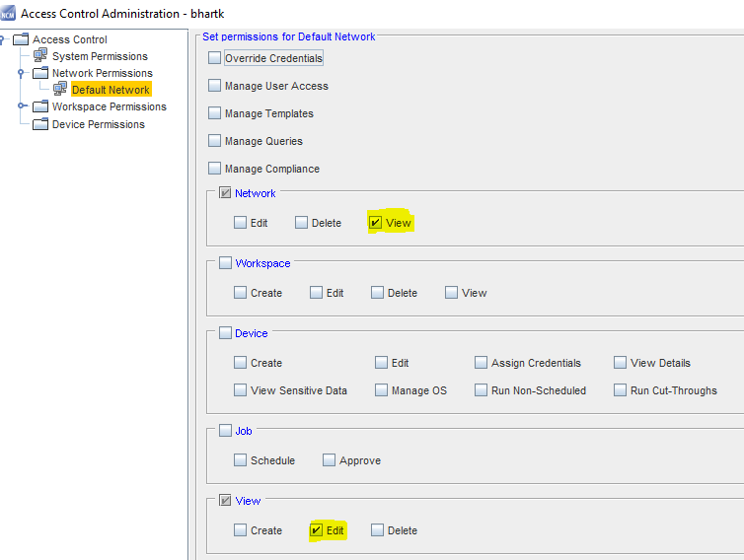
Task: Click the Workspace Permissions folder icon
Action: point(40,106)
